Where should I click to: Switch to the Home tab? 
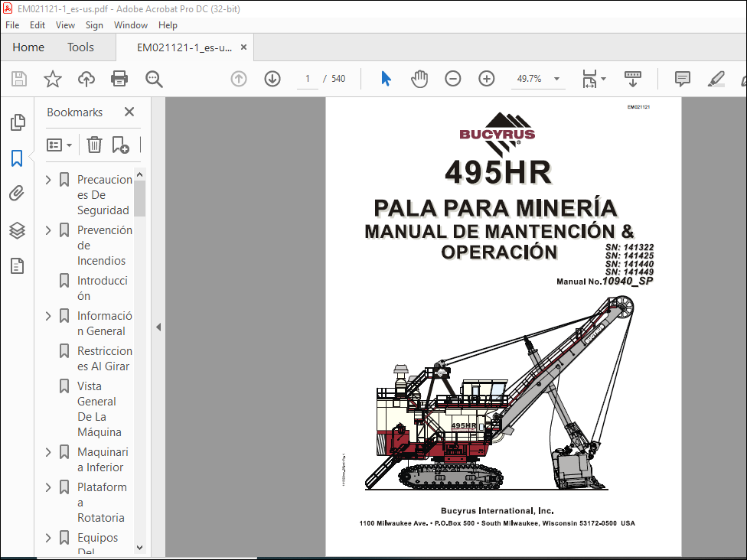[x=28, y=47]
